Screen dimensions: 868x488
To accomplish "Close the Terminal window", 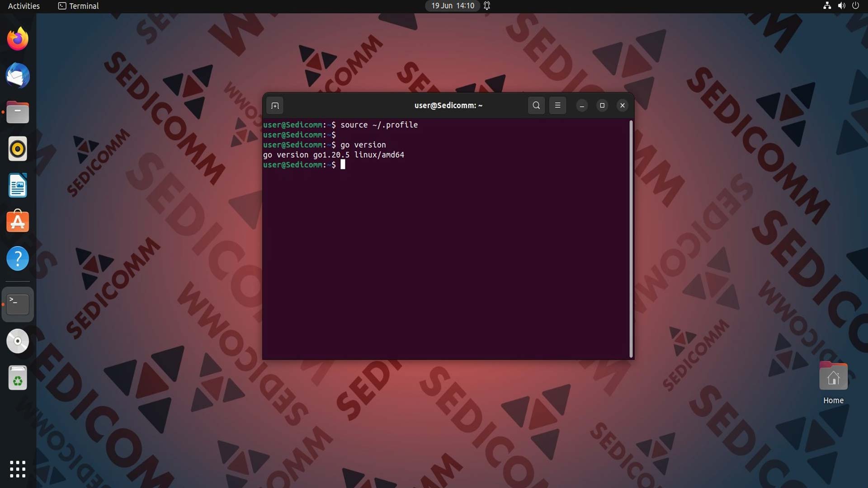I will click(623, 105).
